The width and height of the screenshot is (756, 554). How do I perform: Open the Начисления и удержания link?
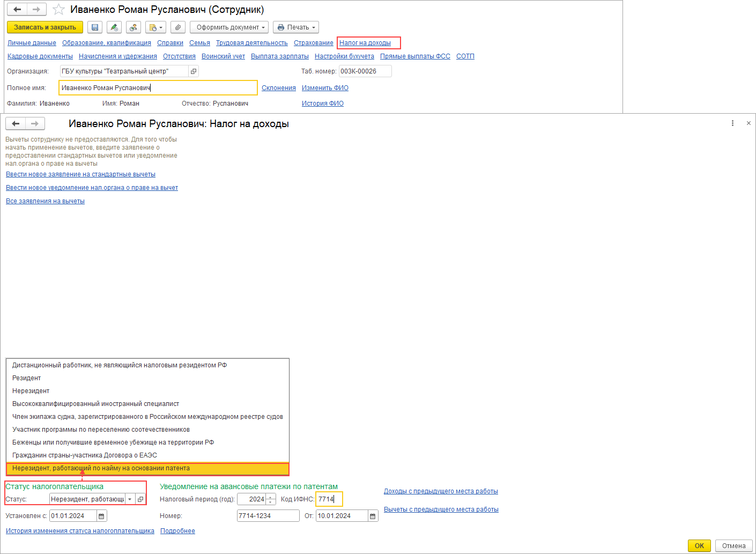click(118, 56)
